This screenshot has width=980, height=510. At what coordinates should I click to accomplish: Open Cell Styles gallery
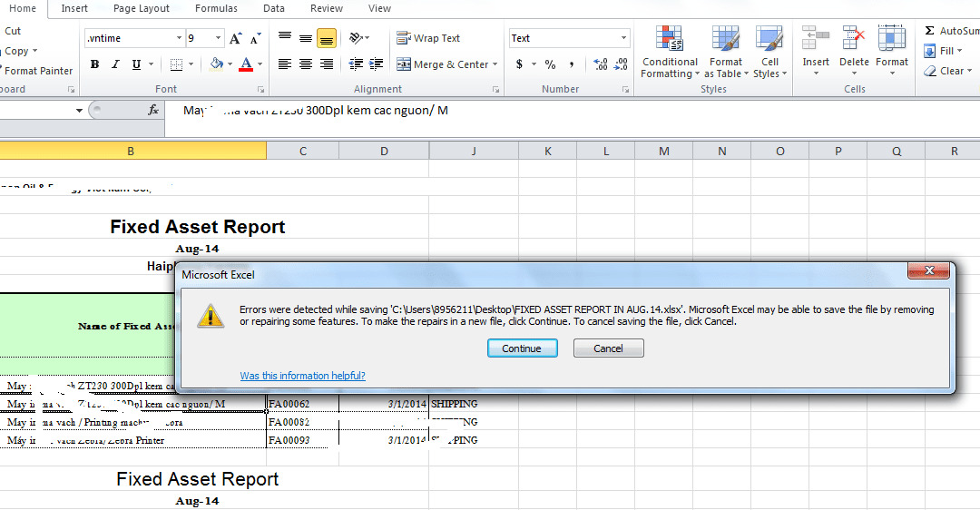pos(769,52)
